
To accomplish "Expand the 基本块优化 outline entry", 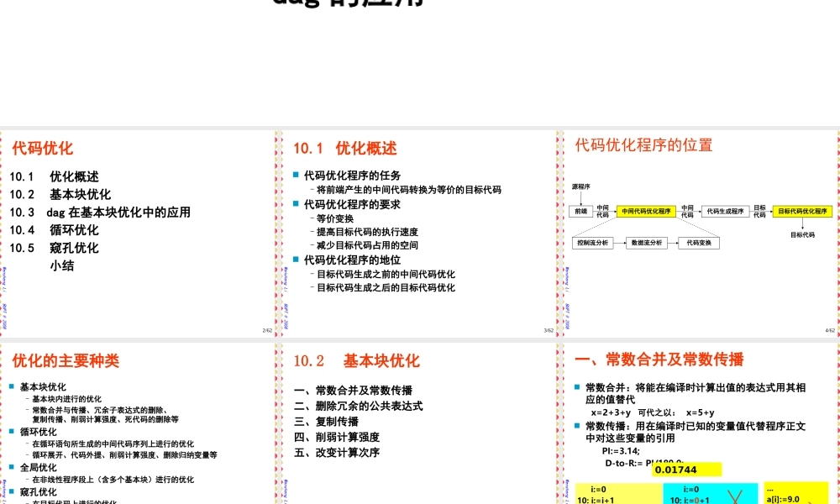I will [45, 386].
